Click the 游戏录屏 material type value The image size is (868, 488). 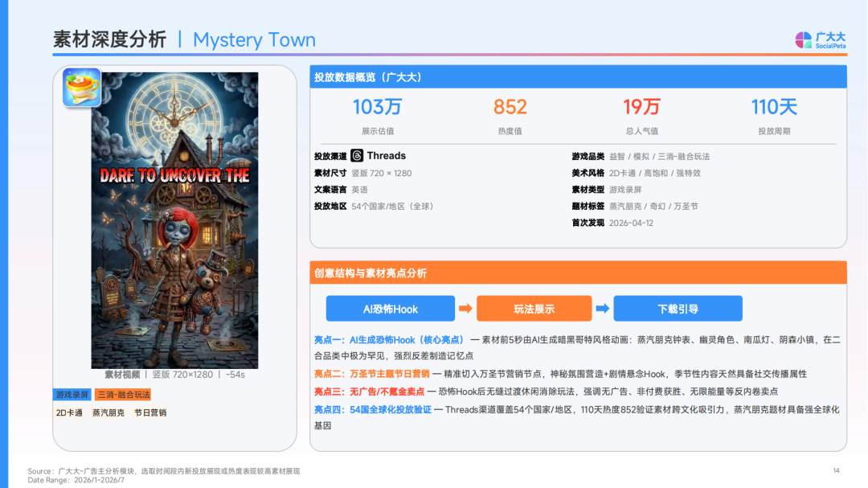625,190
